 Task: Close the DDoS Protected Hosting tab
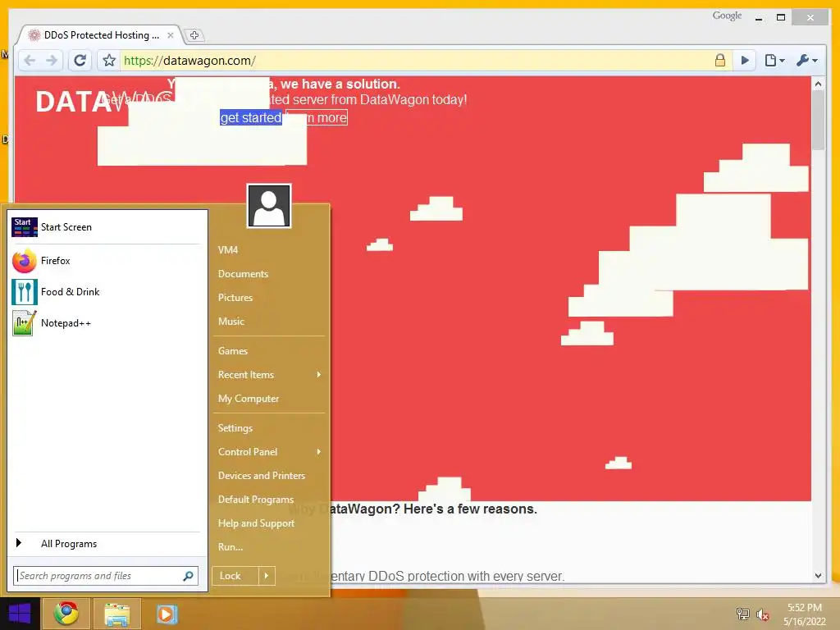[x=171, y=35]
